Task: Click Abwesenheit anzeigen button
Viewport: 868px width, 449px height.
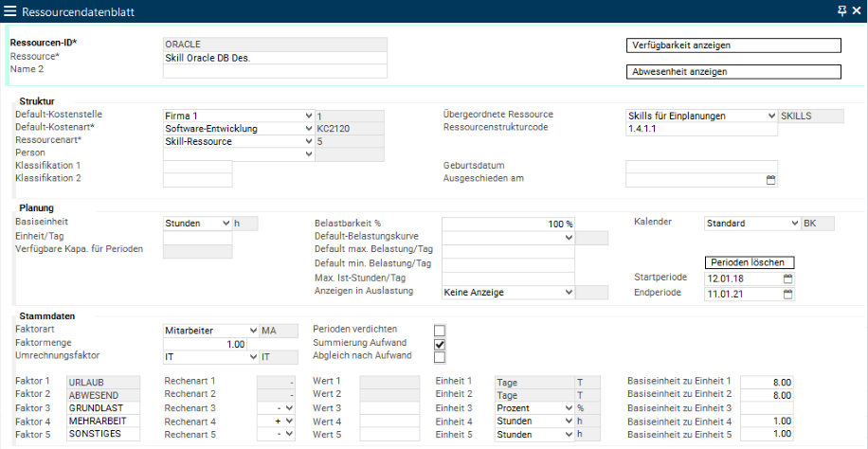Action: click(734, 72)
